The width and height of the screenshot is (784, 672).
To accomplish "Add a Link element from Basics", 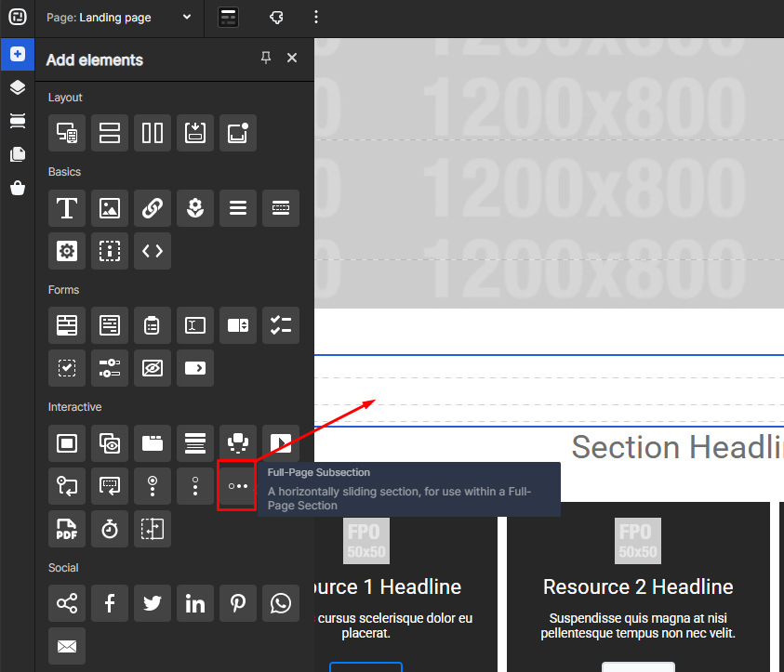I will 153,208.
